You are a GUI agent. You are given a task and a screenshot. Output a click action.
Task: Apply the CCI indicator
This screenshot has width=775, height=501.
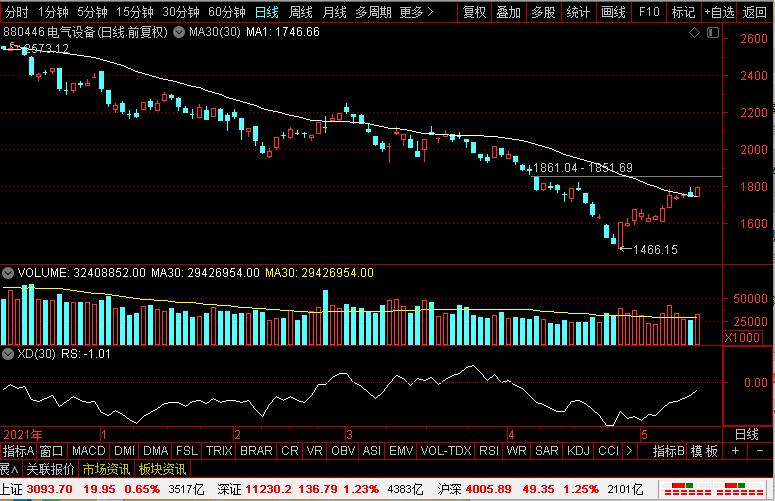[608, 451]
